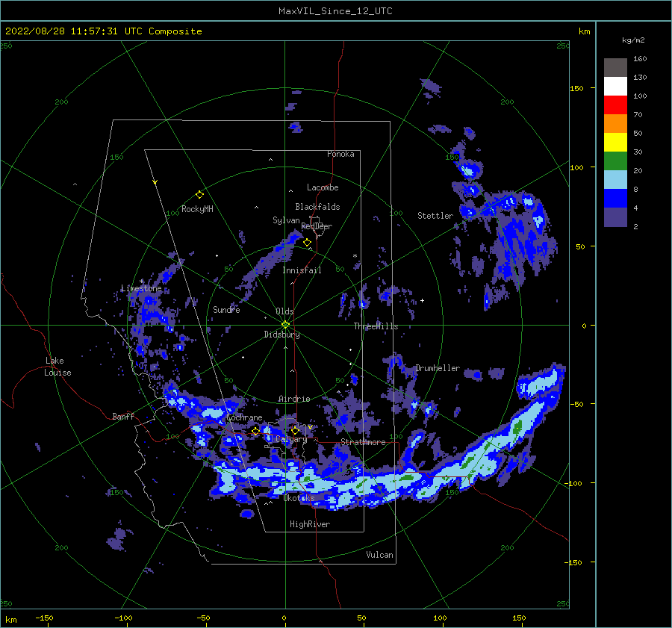Click the timestamp '2022/08/28 11:57:31 UTC Composite'
Image resolution: width=672 pixels, height=628 pixels.
pos(103,31)
